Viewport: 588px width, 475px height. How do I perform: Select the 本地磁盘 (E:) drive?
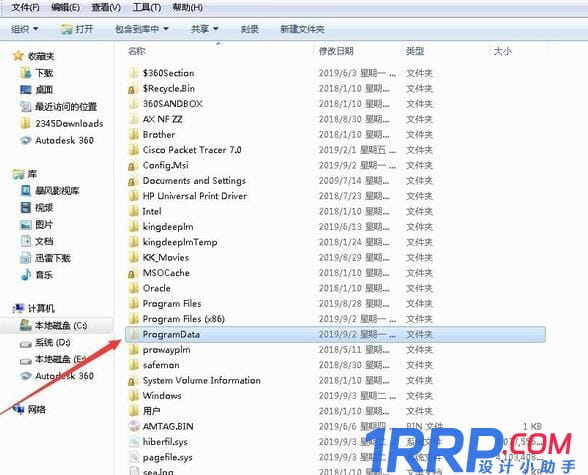tap(60, 359)
